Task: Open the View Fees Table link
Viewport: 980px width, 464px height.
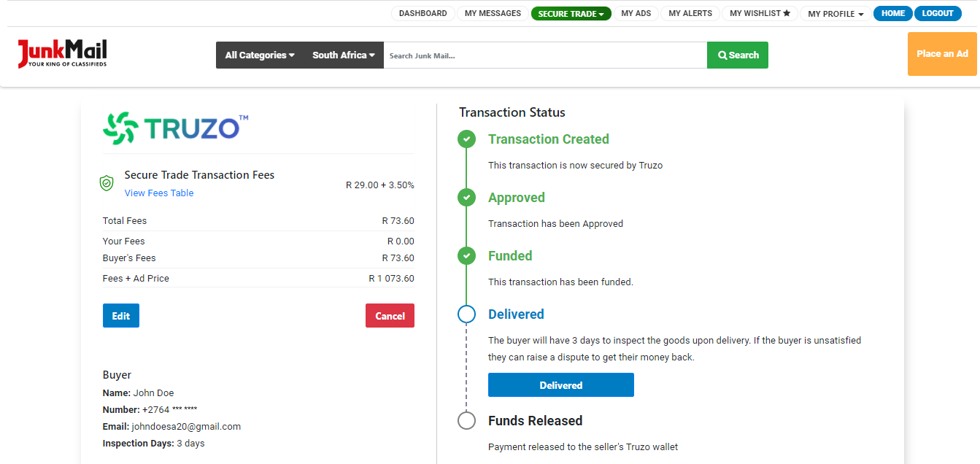Action: (x=158, y=193)
